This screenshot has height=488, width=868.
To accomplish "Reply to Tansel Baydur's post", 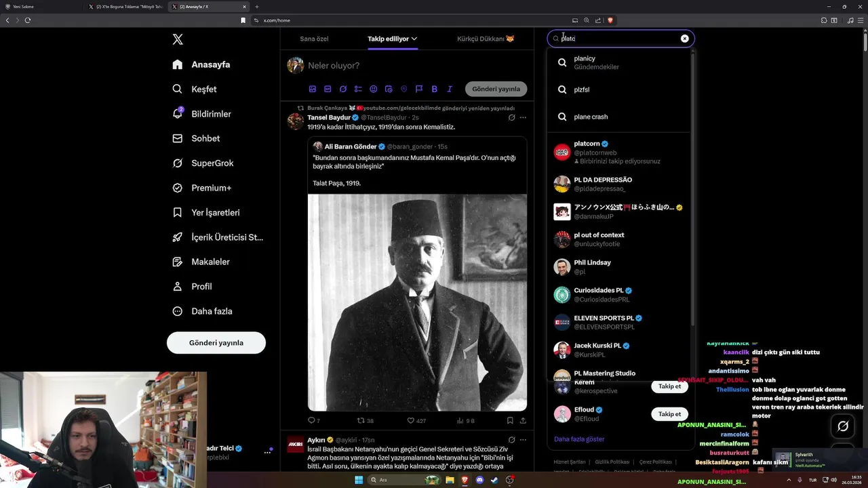I will [313, 420].
